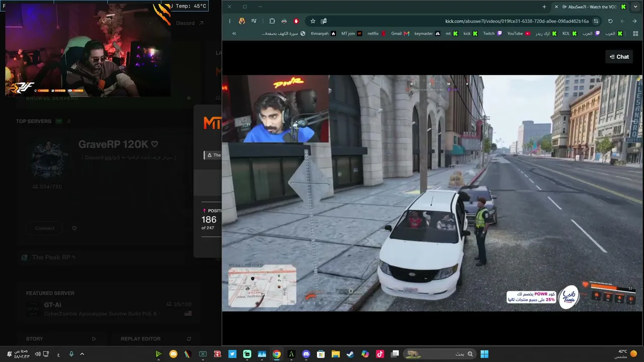
Task: Open the purple Discord taskbar icon
Action: (306, 354)
